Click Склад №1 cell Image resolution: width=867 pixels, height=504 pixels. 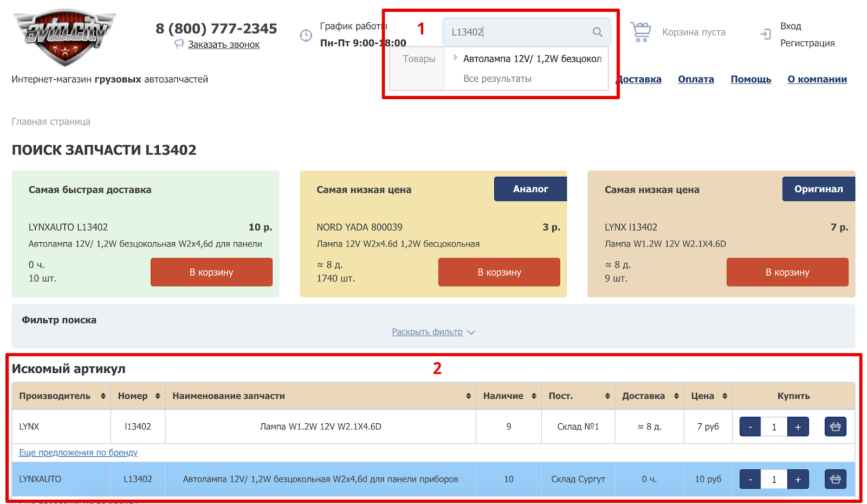click(578, 427)
